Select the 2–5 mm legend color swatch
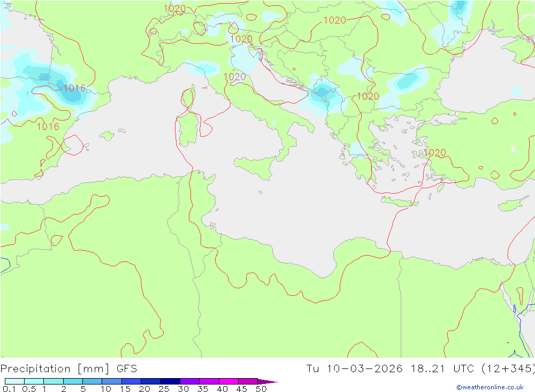The height and width of the screenshot is (392, 535). [x=73, y=381]
